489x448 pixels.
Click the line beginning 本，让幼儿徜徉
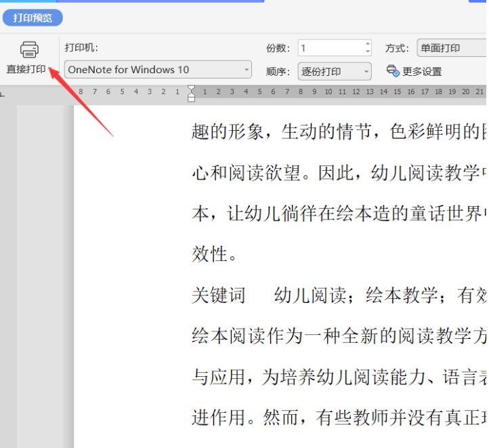339,213
